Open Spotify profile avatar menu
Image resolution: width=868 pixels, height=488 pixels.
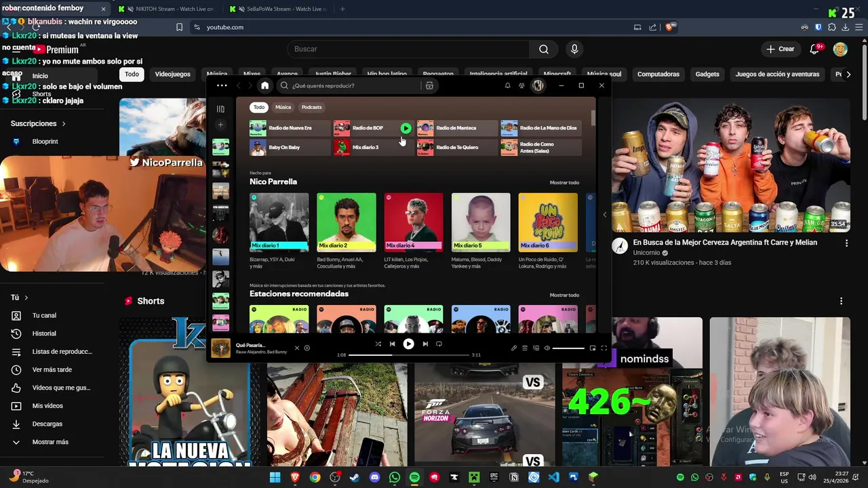pos(538,85)
